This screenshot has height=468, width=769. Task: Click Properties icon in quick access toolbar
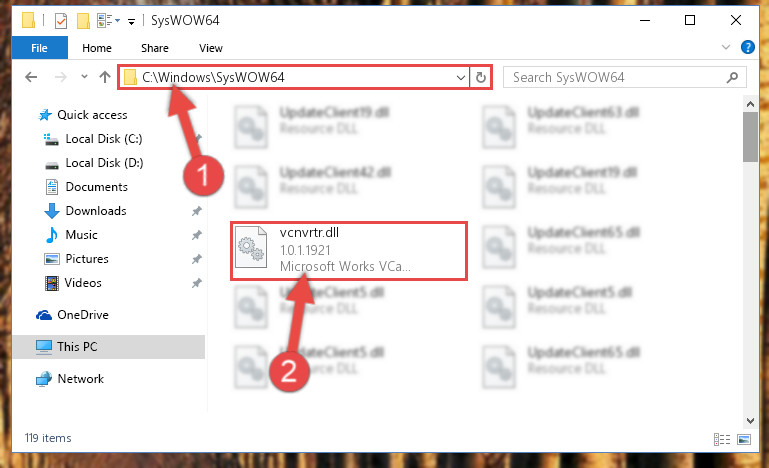tap(61, 21)
